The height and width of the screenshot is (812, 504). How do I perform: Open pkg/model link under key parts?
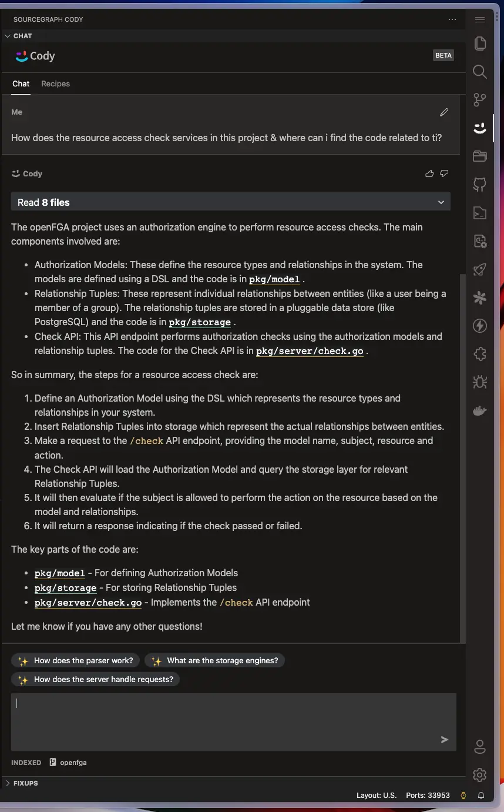point(60,573)
